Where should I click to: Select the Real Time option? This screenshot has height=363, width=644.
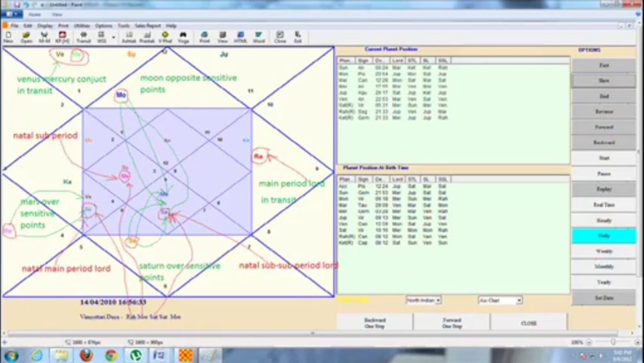click(x=604, y=205)
